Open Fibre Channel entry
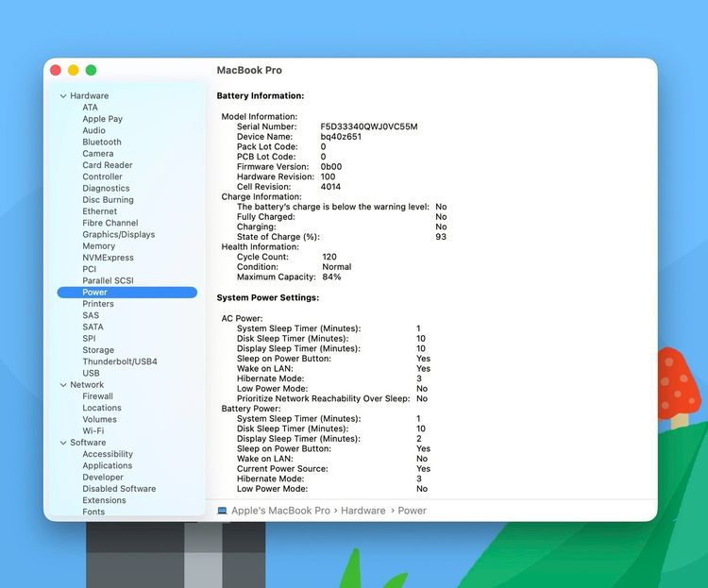 point(110,223)
